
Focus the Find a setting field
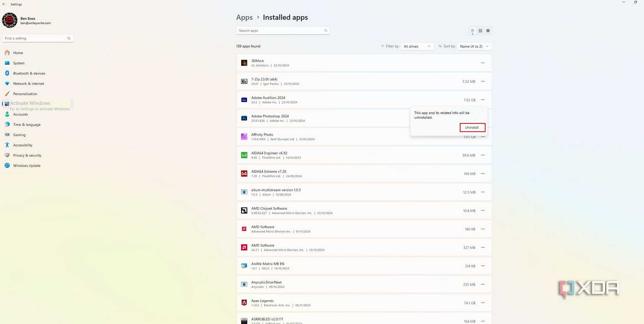pyautogui.click(x=37, y=38)
